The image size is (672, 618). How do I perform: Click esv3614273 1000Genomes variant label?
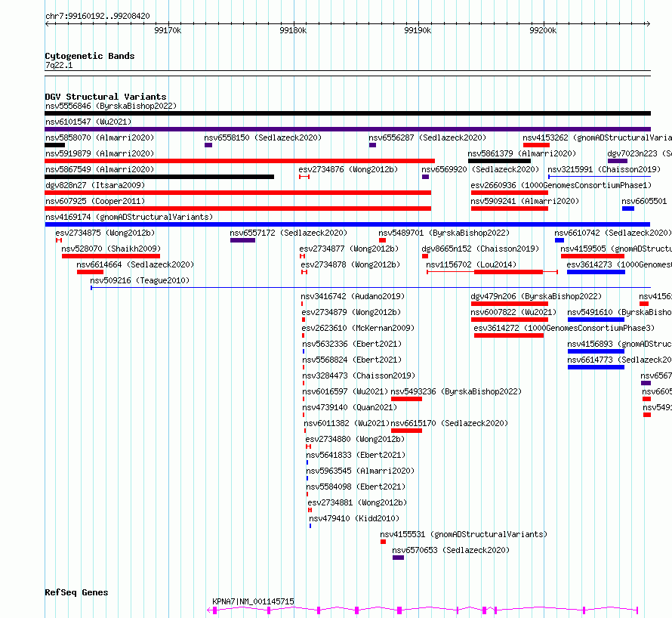point(619,264)
